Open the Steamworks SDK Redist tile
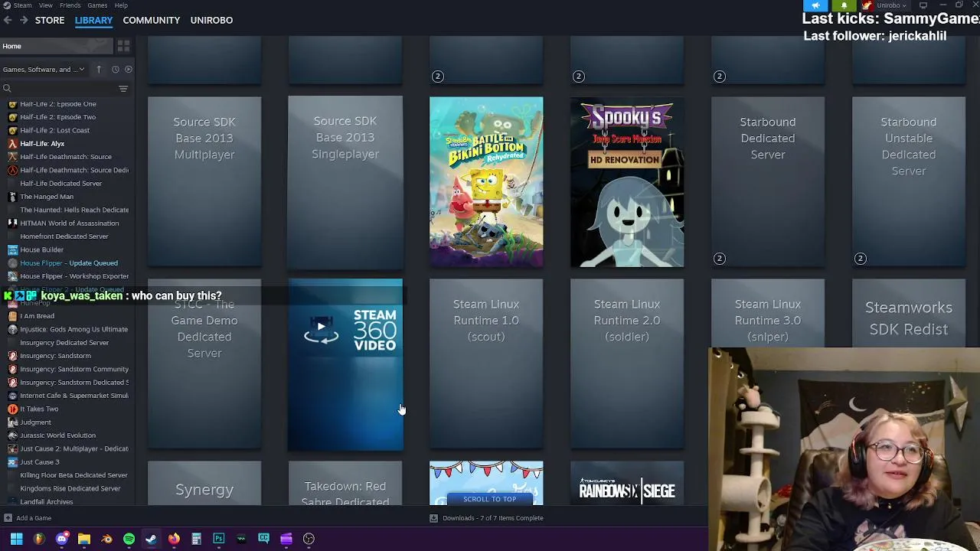Viewport: 980px width, 551px height. 909,314
